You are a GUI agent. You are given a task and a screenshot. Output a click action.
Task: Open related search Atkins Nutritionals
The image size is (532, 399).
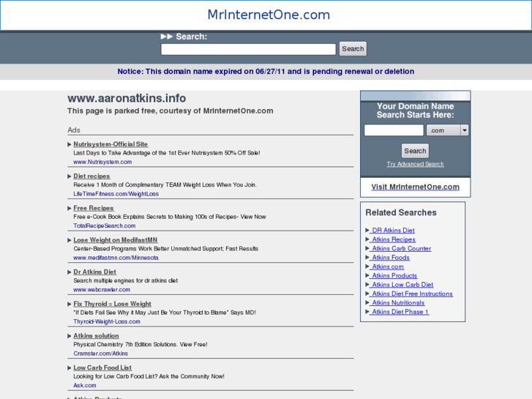[397, 302]
